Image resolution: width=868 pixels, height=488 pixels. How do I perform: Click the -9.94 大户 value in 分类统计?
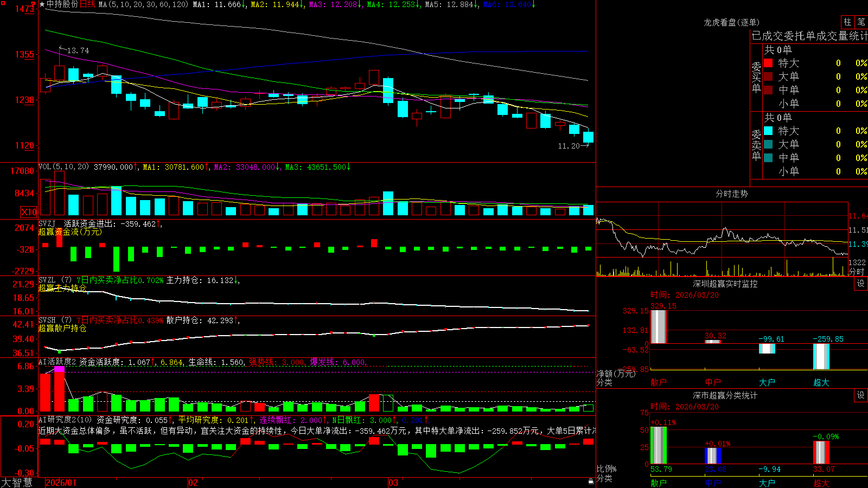point(770,469)
